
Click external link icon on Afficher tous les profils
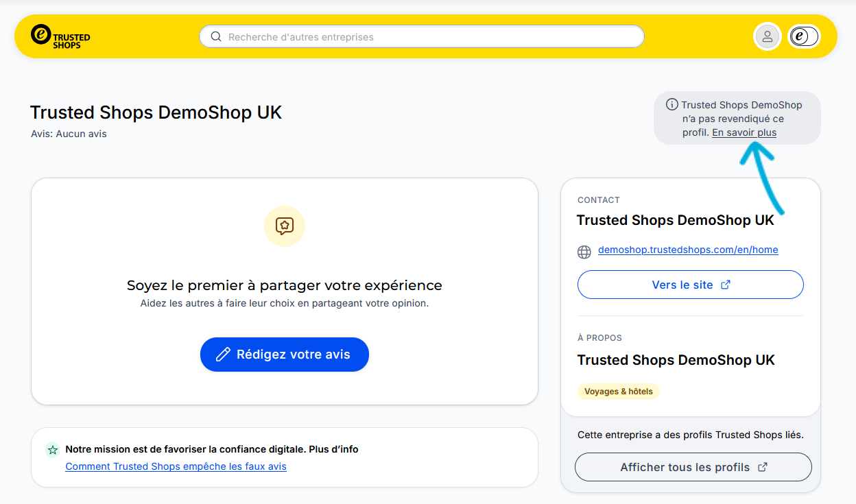763,467
